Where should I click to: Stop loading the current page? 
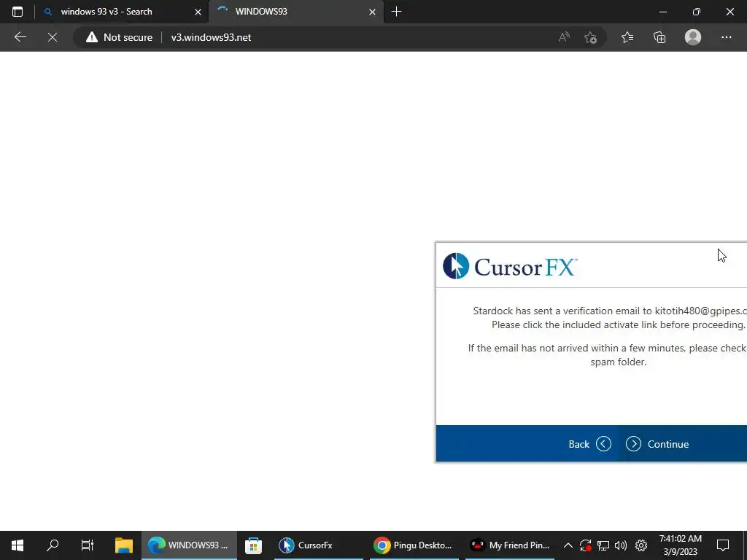[53, 37]
